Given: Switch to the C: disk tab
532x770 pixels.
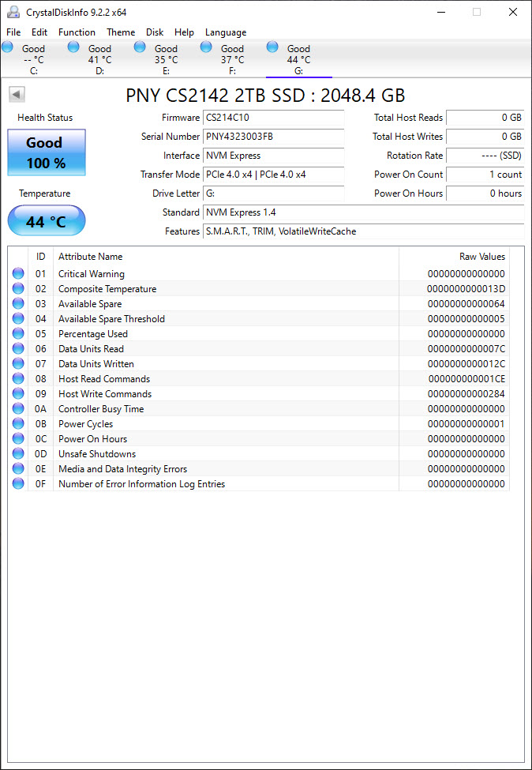Looking at the screenshot, I should (x=33, y=59).
